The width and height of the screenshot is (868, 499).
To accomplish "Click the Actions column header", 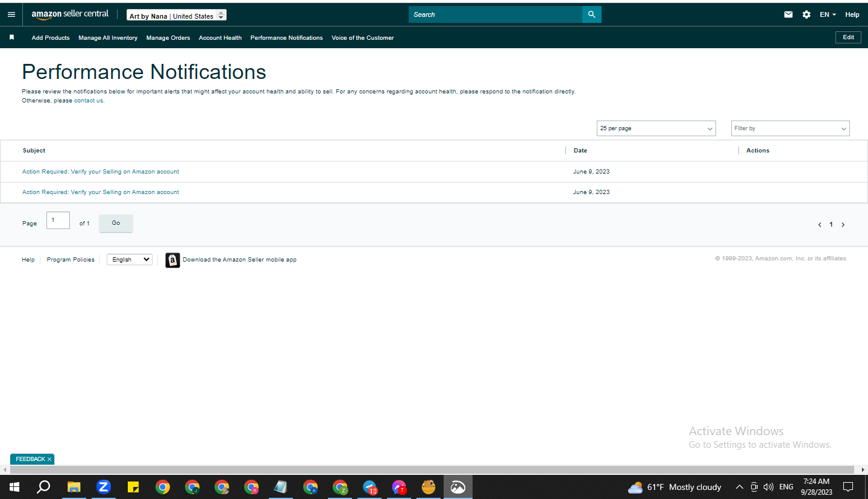I will (758, 151).
